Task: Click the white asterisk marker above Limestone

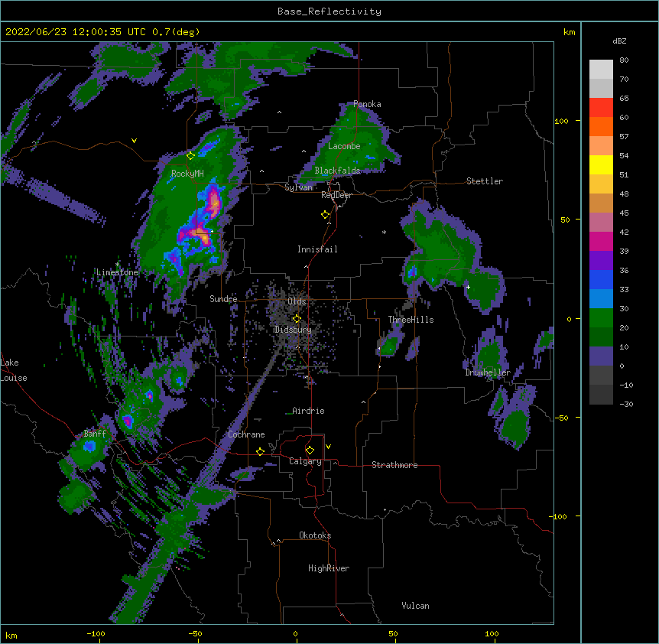Action: (118, 265)
